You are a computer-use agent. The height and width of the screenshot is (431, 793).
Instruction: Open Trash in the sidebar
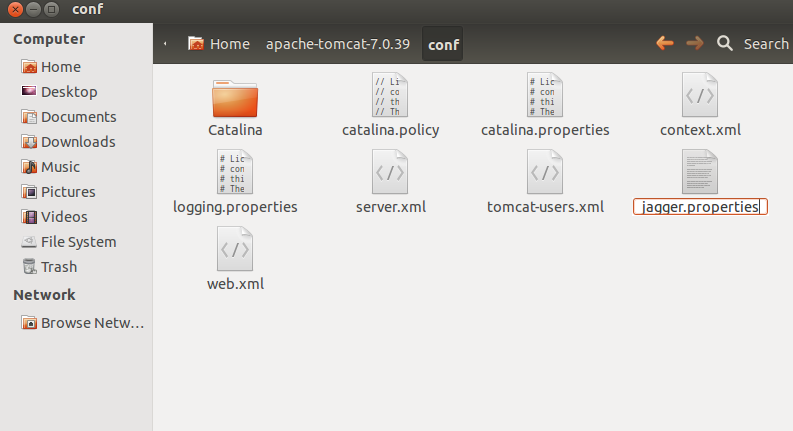(x=50, y=267)
